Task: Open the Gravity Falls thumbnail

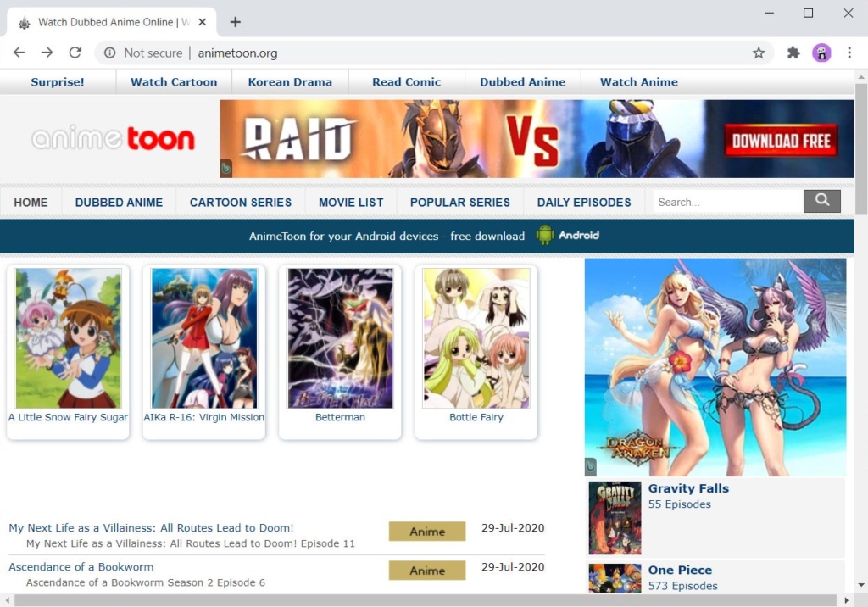Action: (615, 518)
